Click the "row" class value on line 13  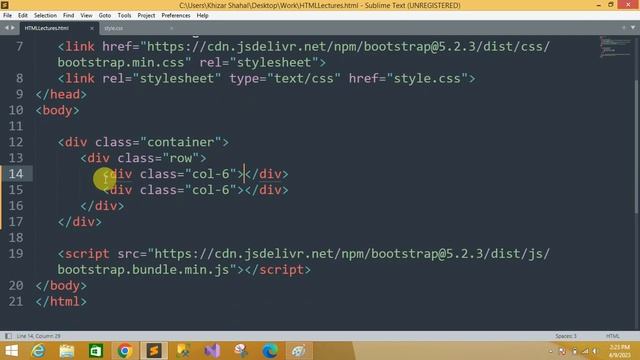click(181, 158)
